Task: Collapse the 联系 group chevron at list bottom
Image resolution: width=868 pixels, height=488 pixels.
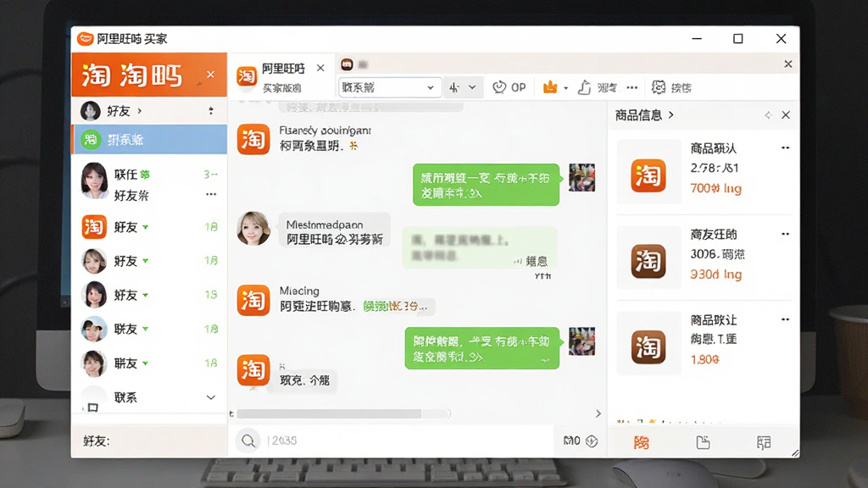Action: 211,397
